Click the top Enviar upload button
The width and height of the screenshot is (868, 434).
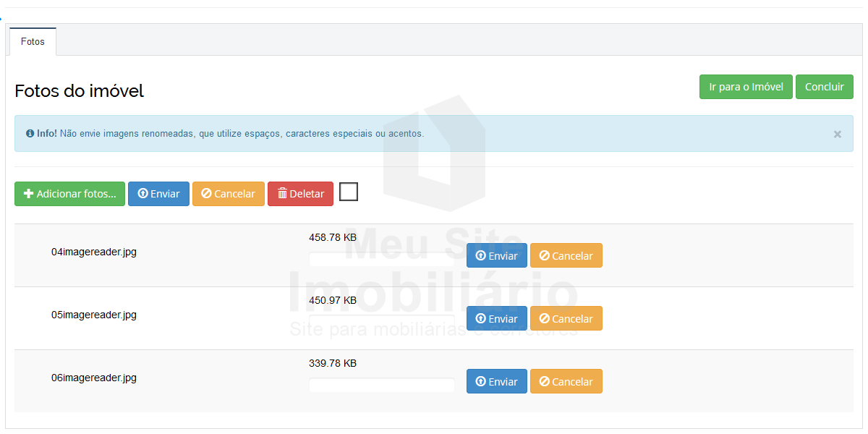click(158, 194)
